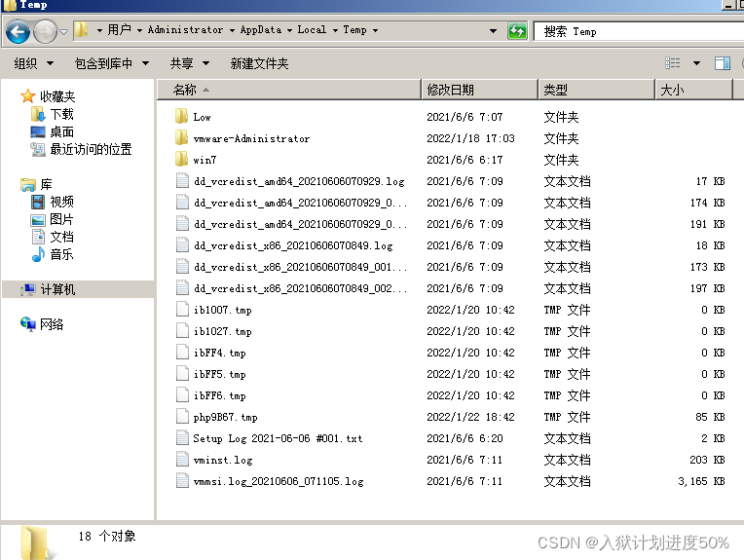The height and width of the screenshot is (560, 744).
Task: Sort by 类型 column header
Action: pyautogui.click(x=596, y=90)
